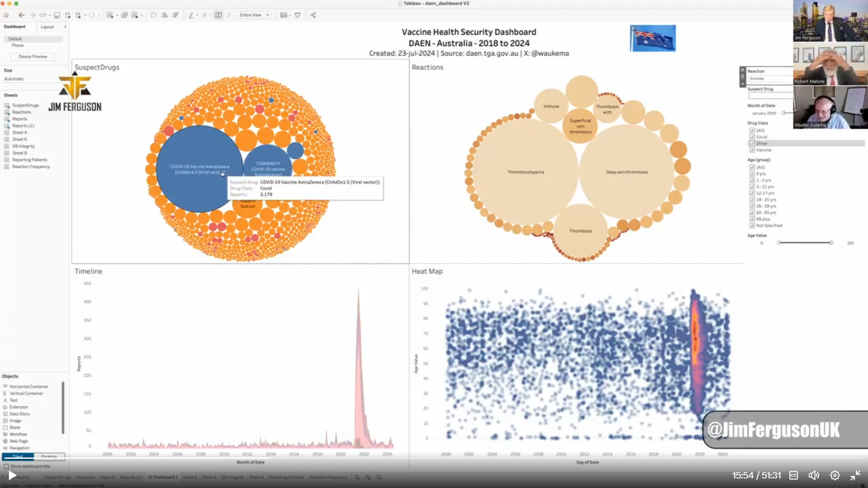Viewport: 868px width, 488px height.
Task: Click the Show/Hide Cards toolbar icon
Action: (283, 15)
